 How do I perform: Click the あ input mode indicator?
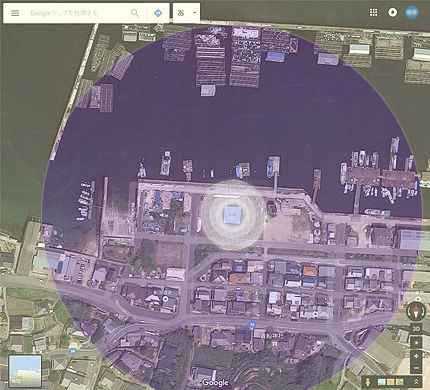pyautogui.click(x=181, y=13)
